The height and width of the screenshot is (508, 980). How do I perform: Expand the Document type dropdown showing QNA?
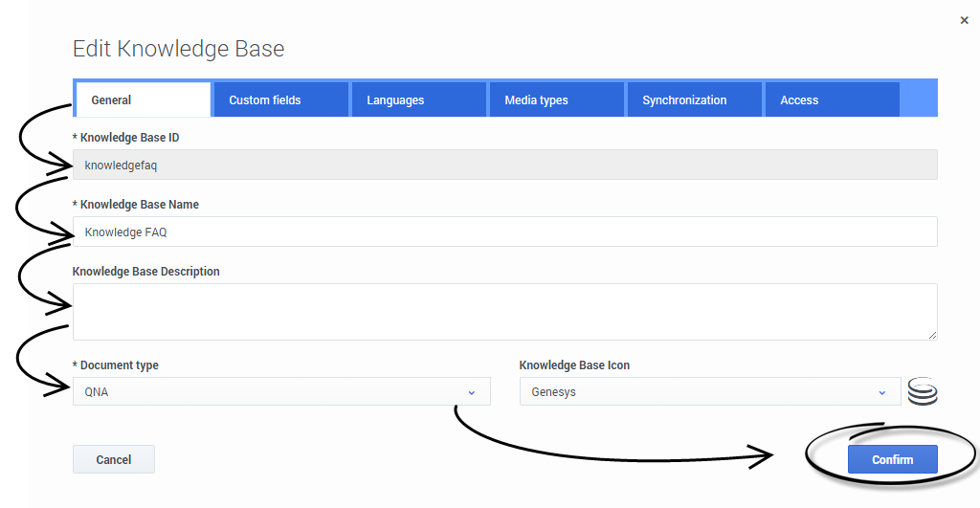[x=281, y=391]
